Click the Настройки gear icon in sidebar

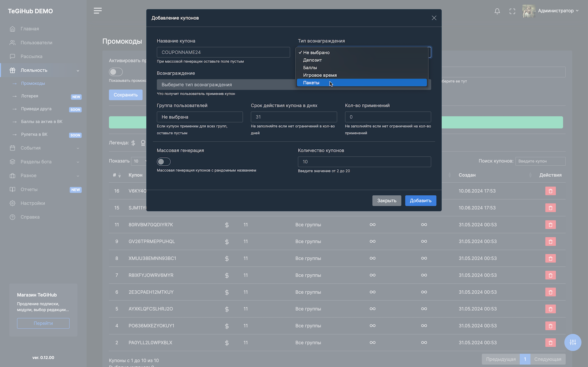tap(12, 203)
